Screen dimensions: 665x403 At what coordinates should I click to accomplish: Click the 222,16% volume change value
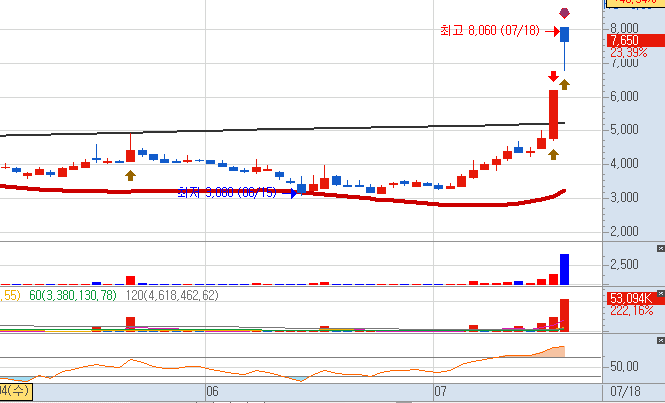point(631,311)
